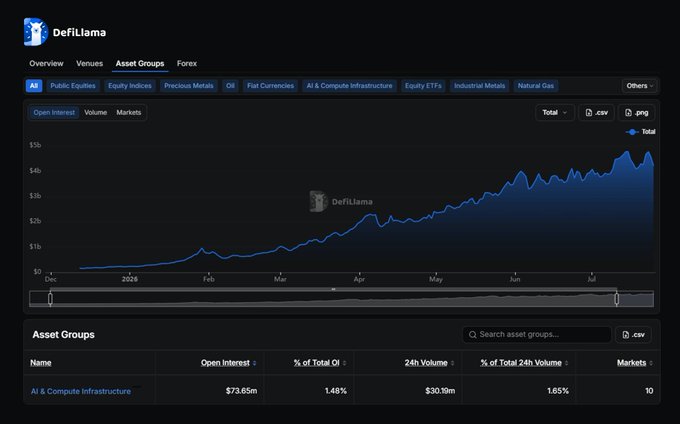Viewport: 680px width, 424px height.
Task: Click the $73.65m open interest value
Action: [x=241, y=391]
